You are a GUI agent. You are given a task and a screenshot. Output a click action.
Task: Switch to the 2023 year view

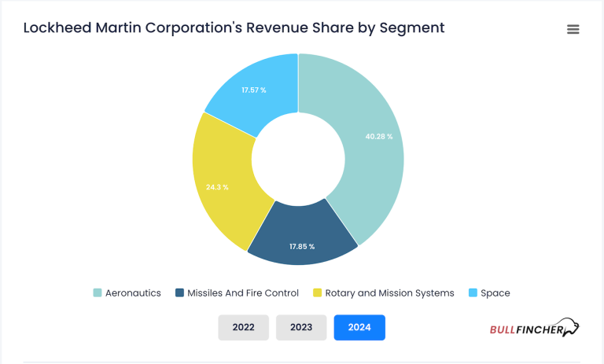pyautogui.click(x=301, y=327)
